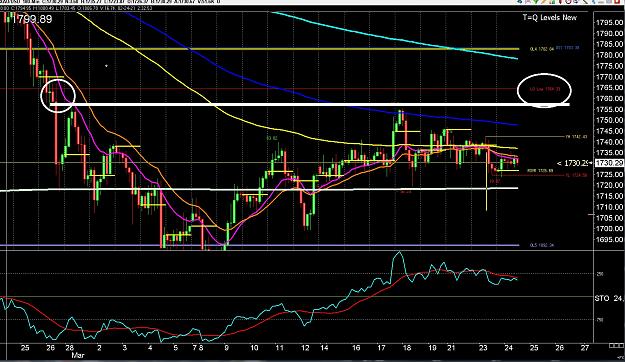Click the 1790.00 price axis label
Screen dimensions: 625x362
pos(609,33)
